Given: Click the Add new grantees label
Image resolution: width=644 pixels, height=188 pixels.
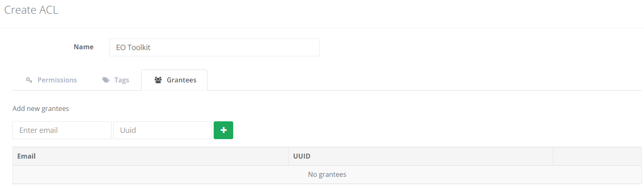Looking at the screenshot, I should 41,108.
